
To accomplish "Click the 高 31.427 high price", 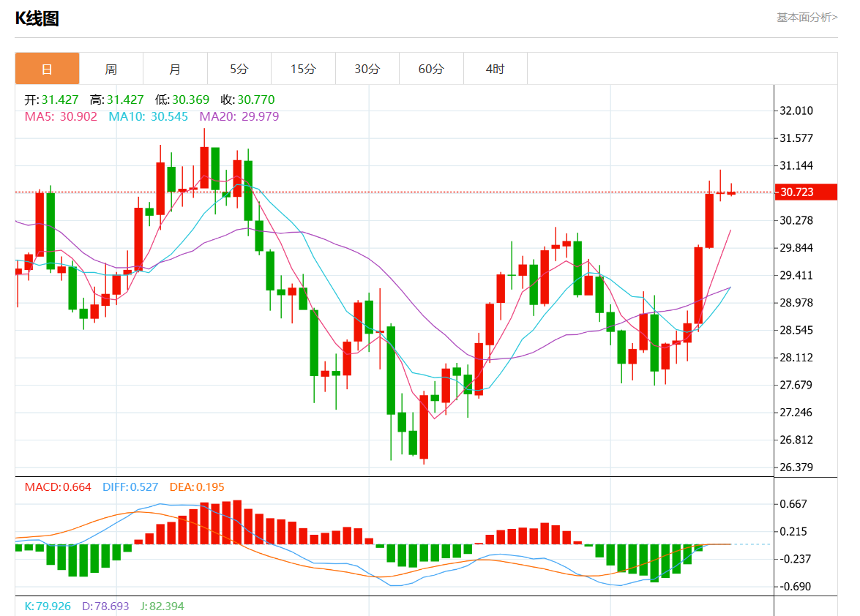I will (117, 99).
